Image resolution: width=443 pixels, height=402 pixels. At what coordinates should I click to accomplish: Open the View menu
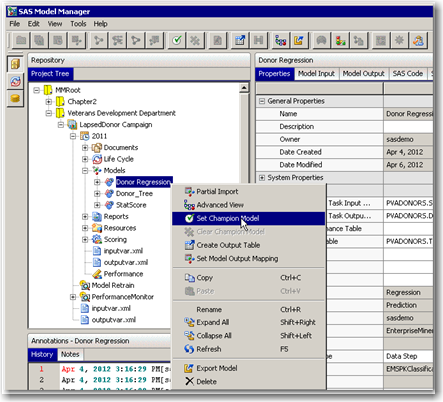[x=55, y=24]
